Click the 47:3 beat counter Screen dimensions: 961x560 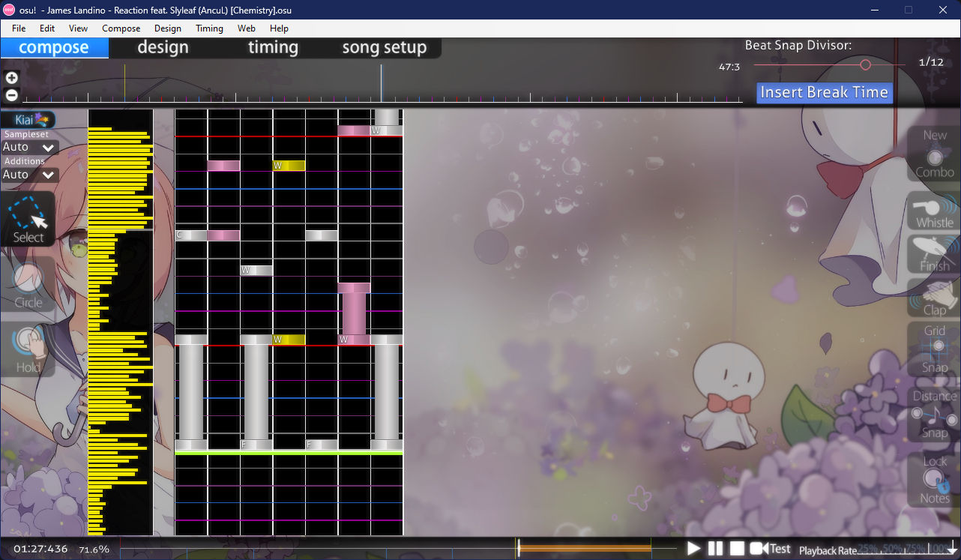tap(729, 67)
